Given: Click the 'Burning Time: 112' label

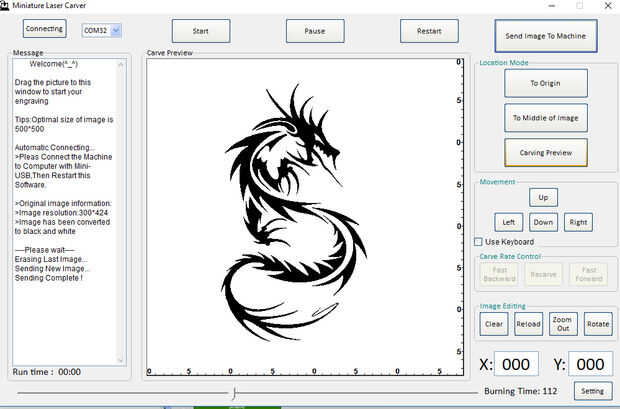Looking at the screenshot, I should click(521, 391).
